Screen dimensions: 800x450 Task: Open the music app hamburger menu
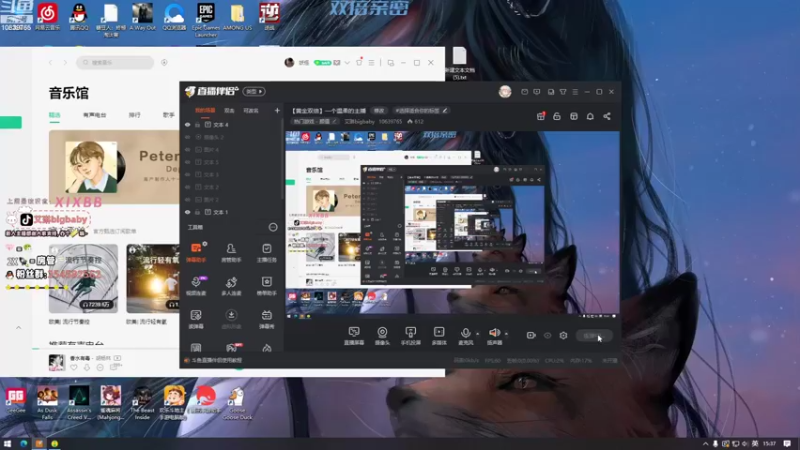tap(371, 62)
